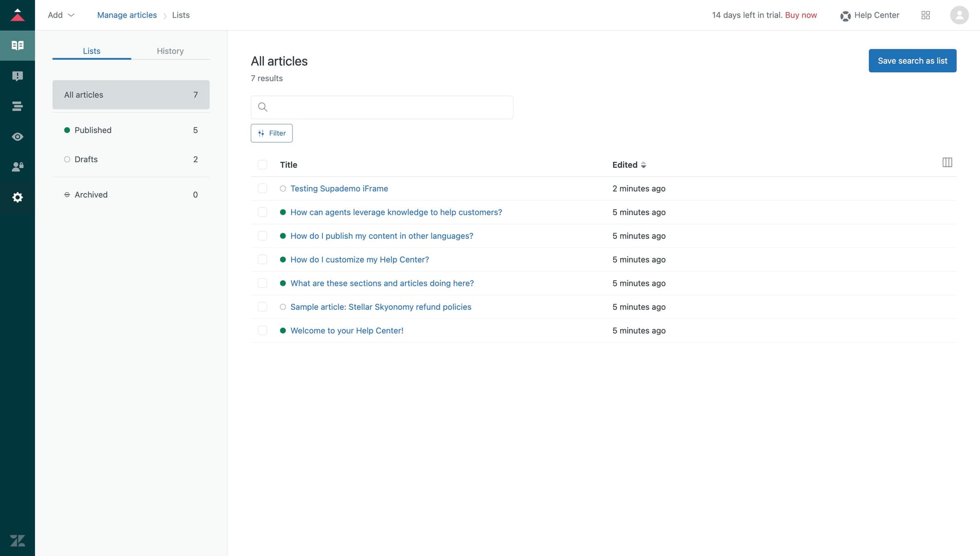Sort articles using the Edited column arrows
This screenshot has width=980, height=556.
pos(644,165)
